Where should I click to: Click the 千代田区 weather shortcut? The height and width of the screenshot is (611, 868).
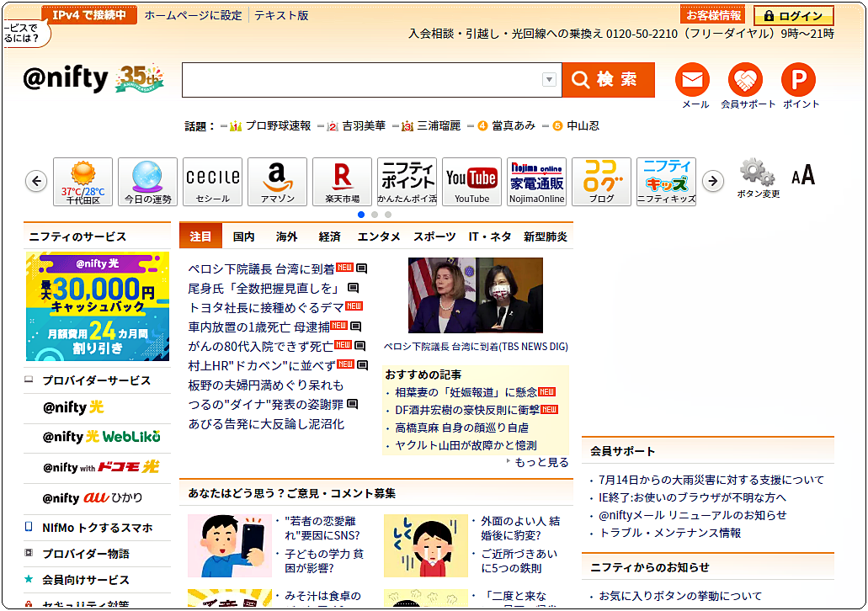[83, 182]
